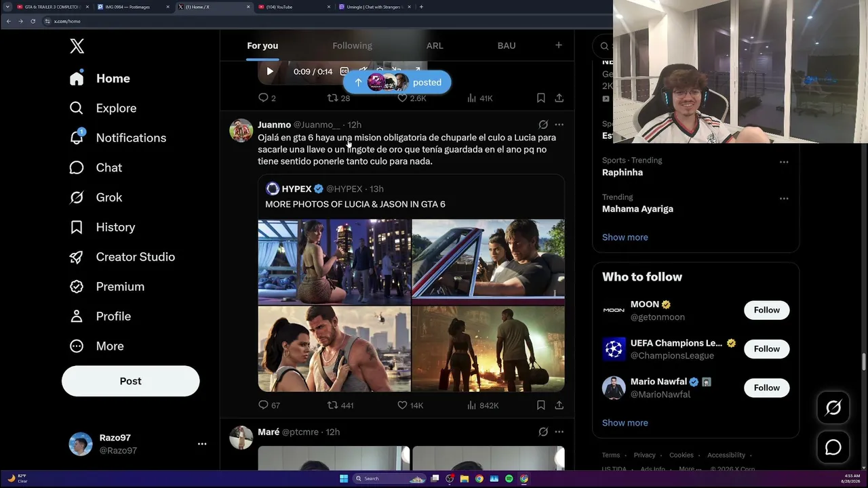
Task: Open Windows Start menu
Action: coord(344,479)
